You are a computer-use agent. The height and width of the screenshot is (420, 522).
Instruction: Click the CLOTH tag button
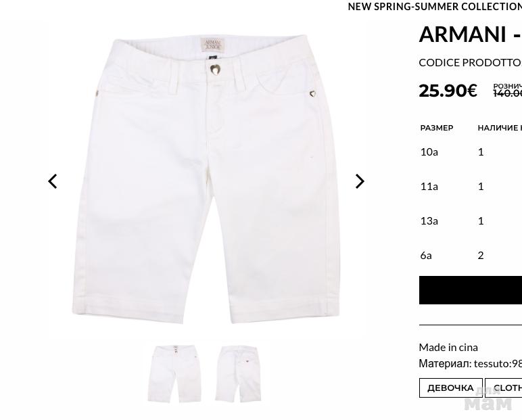pos(506,388)
